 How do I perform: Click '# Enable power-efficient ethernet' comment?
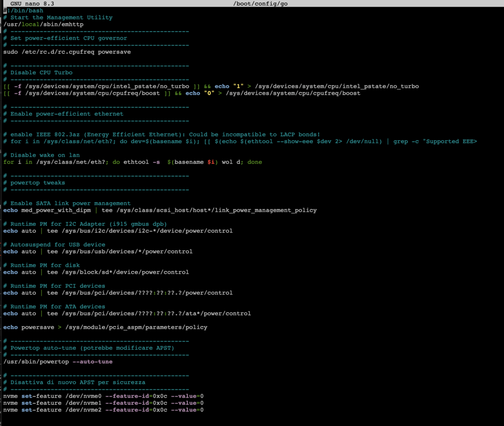64,114
